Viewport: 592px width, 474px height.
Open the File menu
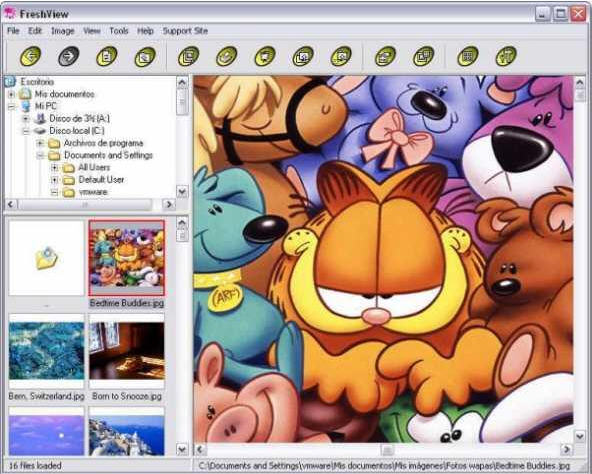tap(13, 31)
